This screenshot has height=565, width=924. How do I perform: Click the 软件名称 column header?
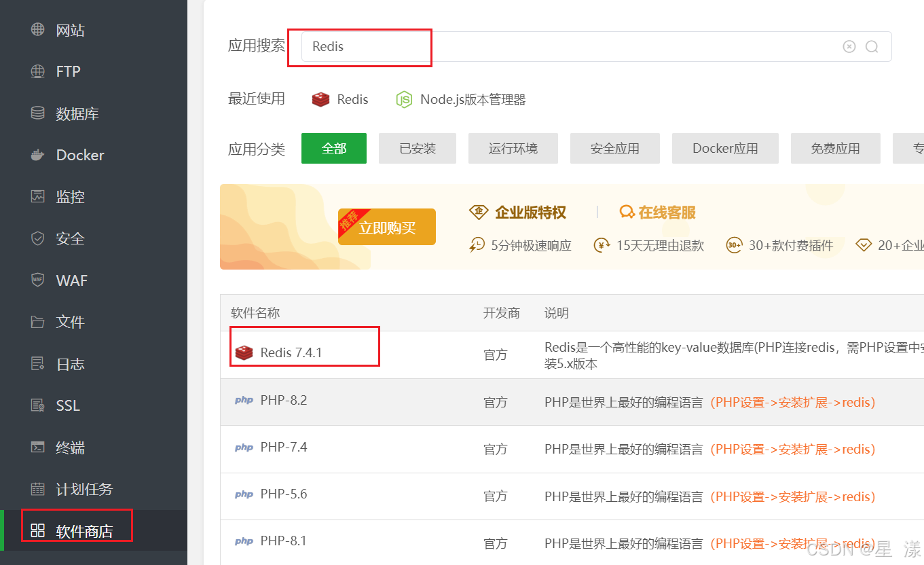pyautogui.click(x=255, y=313)
